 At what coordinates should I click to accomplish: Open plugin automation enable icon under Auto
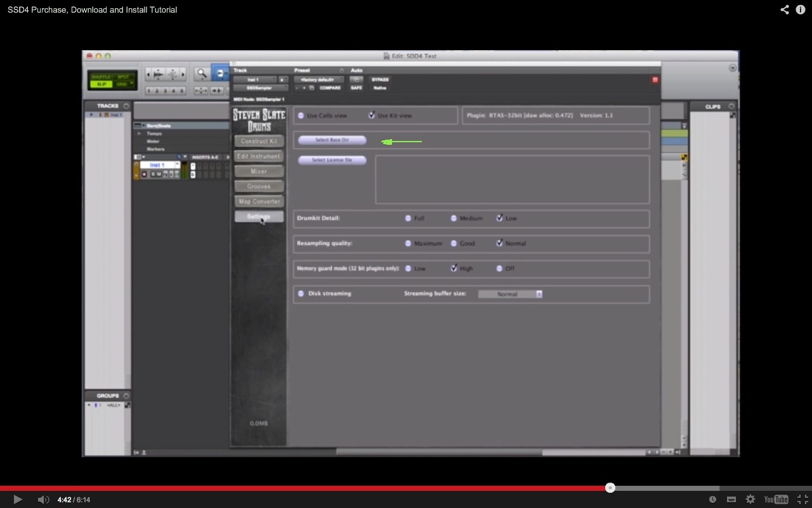click(x=357, y=79)
